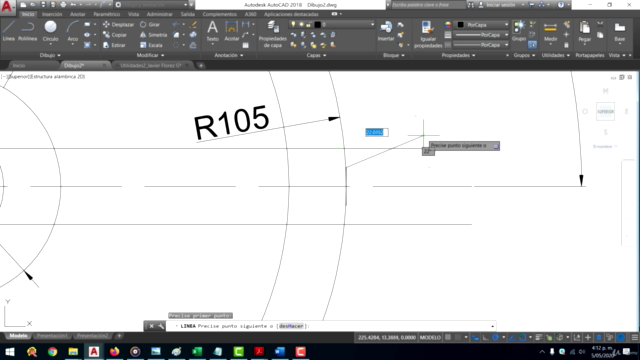Open Propiedades de capa manager
This screenshot has height=360, width=640.
coord(273,34)
